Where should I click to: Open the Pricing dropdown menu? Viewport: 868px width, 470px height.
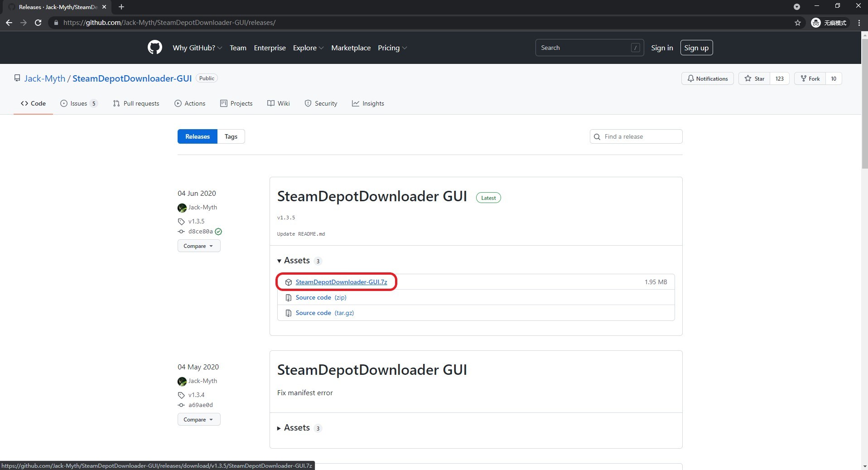click(392, 48)
